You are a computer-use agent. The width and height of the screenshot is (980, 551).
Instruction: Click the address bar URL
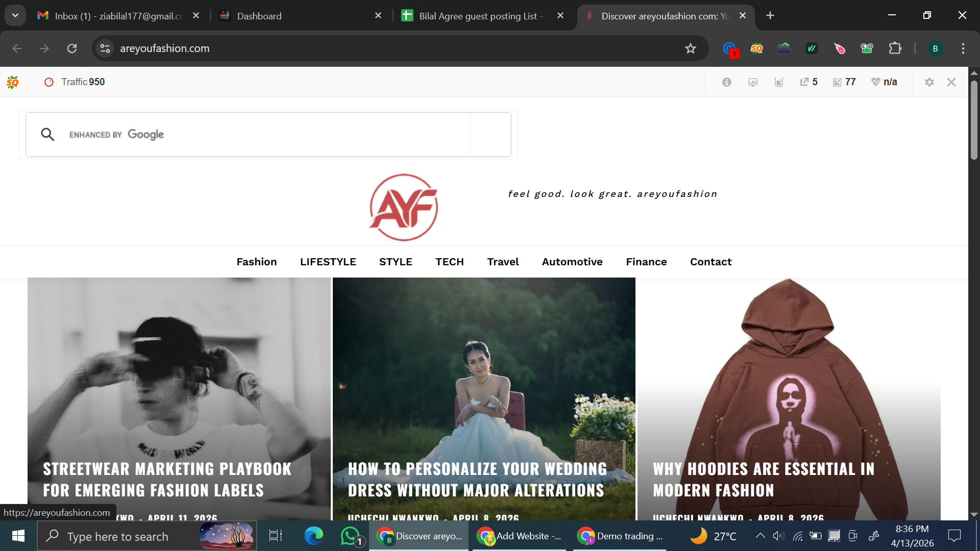tap(164, 48)
